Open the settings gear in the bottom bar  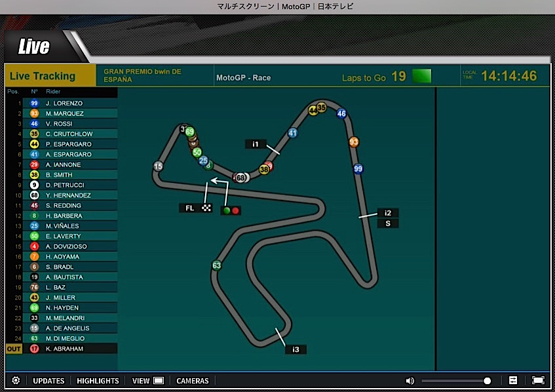(16, 380)
